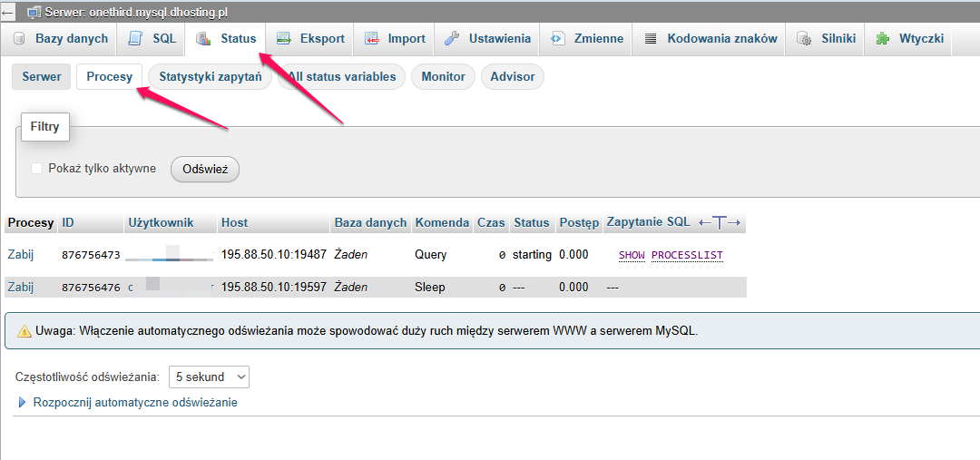Open the Zmienne tab
Viewport: 980px width, 460px height.
pyautogui.click(x=587, y=39)
